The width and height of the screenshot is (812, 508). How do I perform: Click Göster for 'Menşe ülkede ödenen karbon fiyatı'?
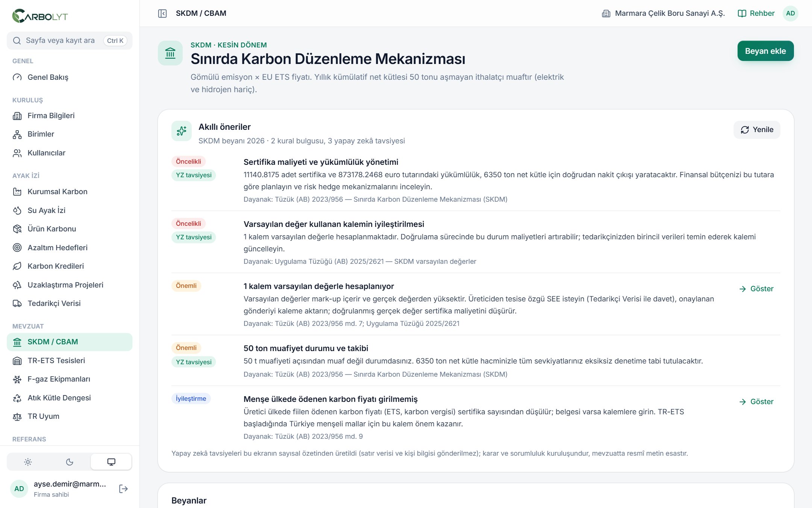[756, 402]
